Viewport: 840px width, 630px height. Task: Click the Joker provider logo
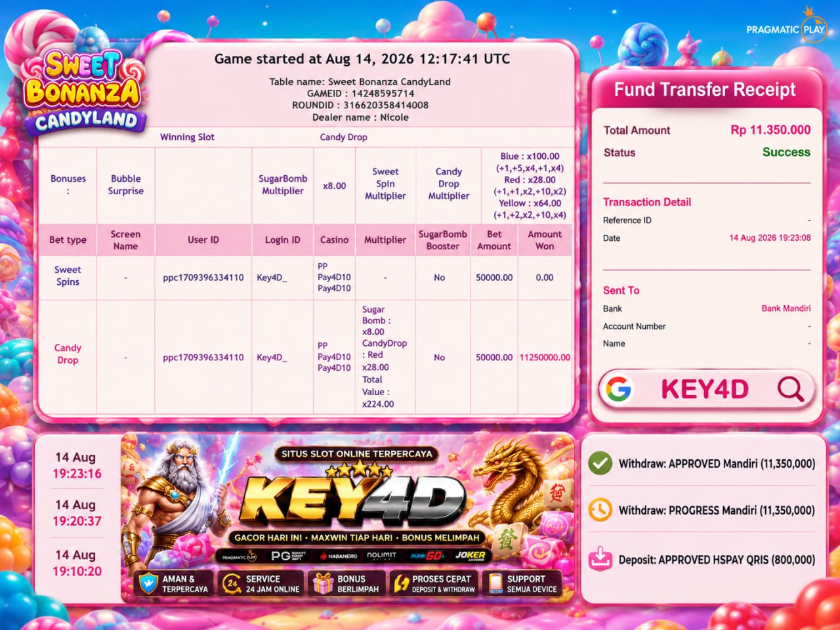click(x=471, y=556)
